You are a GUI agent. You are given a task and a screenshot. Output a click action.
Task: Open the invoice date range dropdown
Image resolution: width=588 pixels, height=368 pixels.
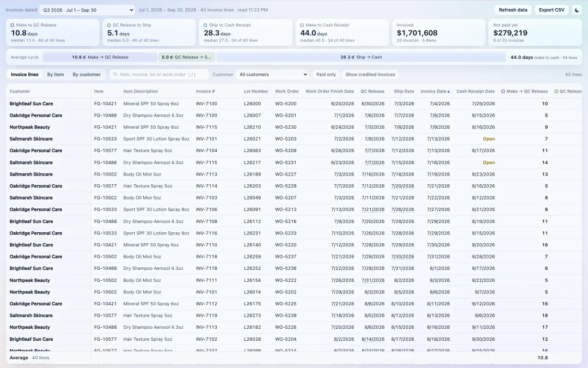pyautogui.click(x=87, y=10)
